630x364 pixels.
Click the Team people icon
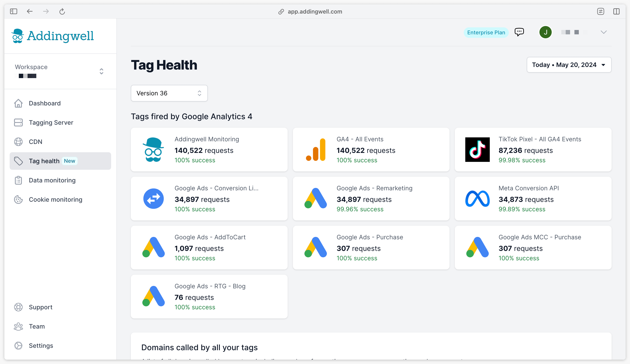pos(18,326)
